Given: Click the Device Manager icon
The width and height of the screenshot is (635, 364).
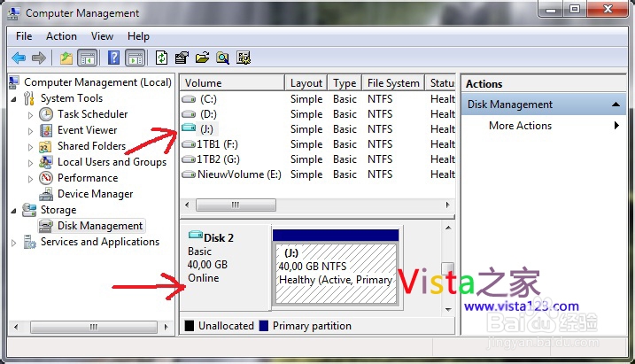Looking at the screenshot, I should tap(46, 194).
